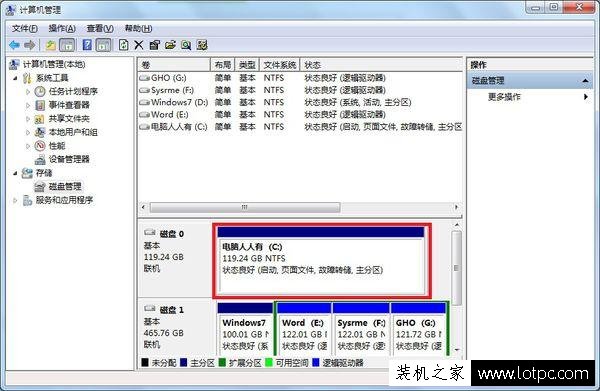Viewport: 600px width, 391px height.
Task: Click the Forward arrow toolbar icon
Action: point(29,46)
